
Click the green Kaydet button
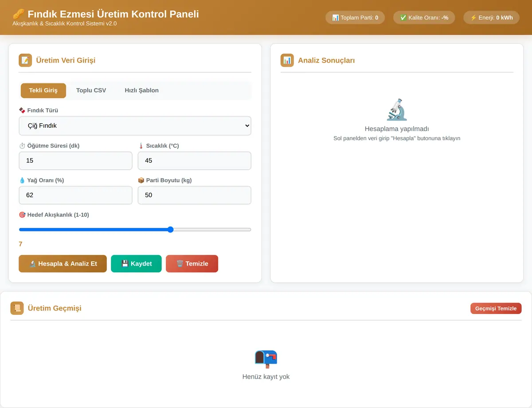(136, 264)
